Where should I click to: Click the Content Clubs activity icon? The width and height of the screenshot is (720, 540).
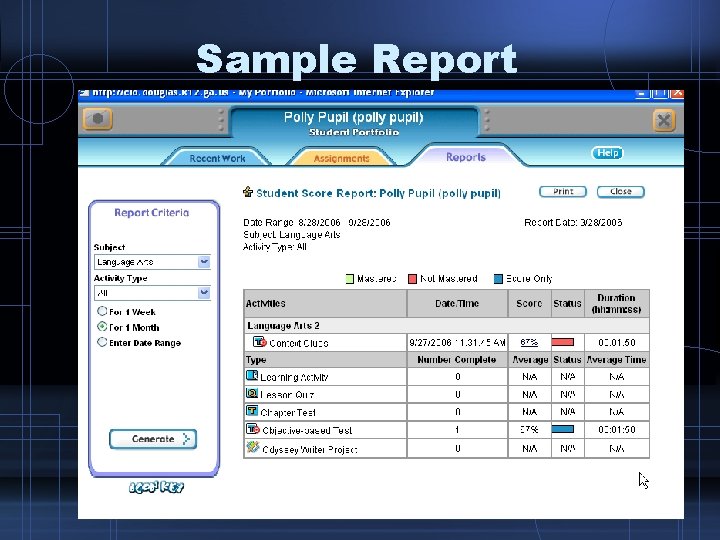(259, 342)
